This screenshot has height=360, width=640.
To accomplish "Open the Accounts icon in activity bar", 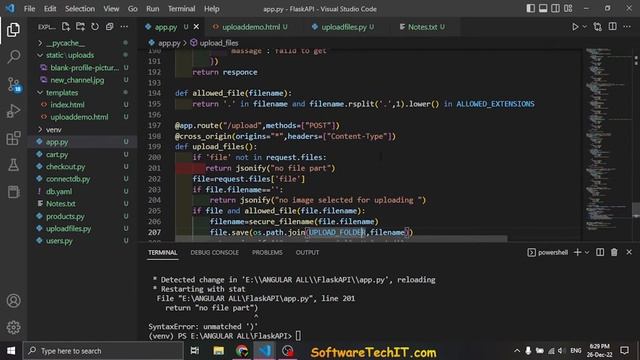I will coord(13,301).
